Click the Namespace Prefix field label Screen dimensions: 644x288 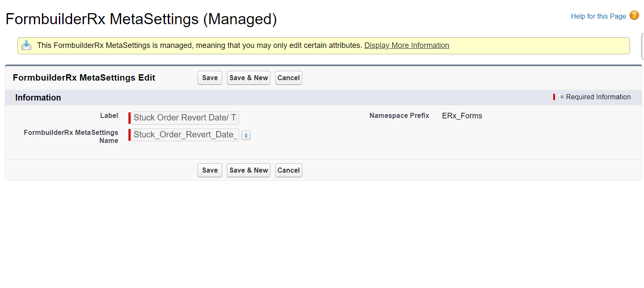(x=399, y=116)
